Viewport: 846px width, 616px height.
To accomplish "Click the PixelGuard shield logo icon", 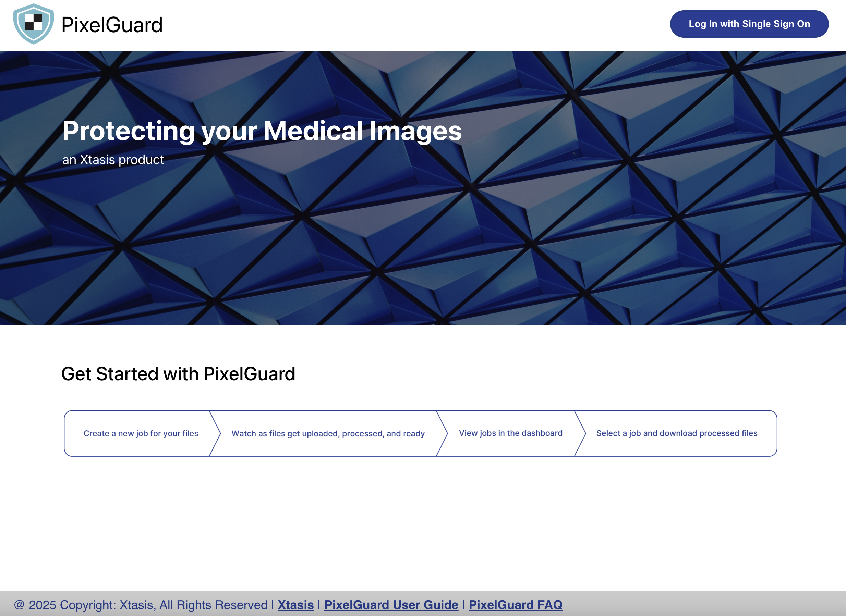I will pos(34,24).
